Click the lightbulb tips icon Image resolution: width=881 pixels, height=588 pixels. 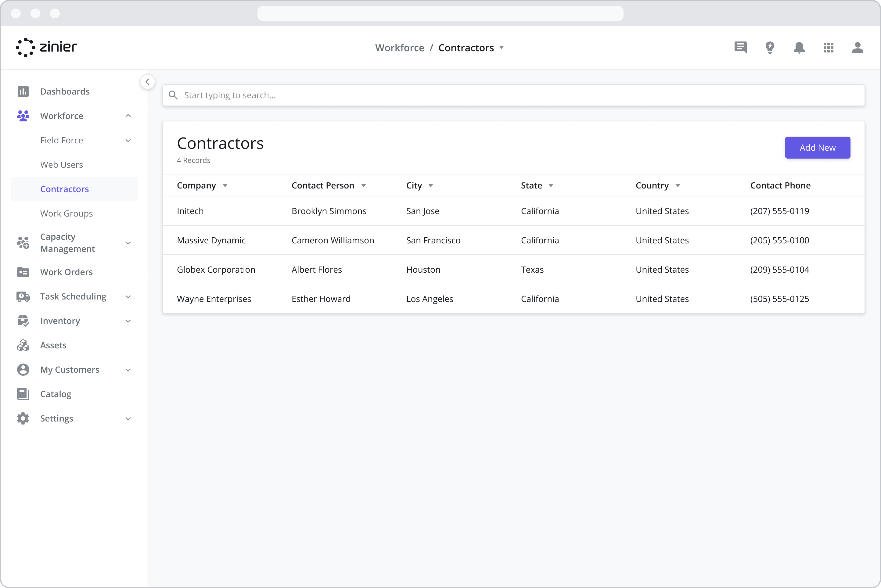770,48
